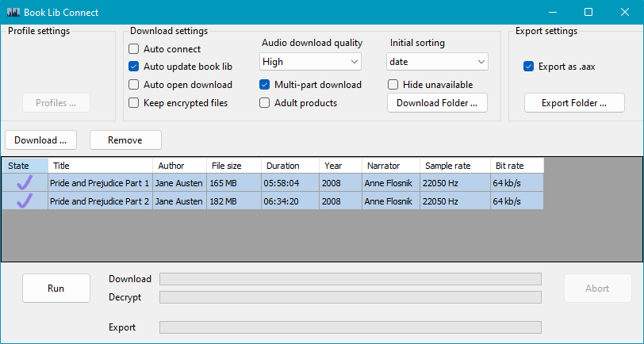This screenshot has height=344, width=644.
Task: Click duration cell 05:58:04
Action: pyautogui.click(x=290, y=182)
